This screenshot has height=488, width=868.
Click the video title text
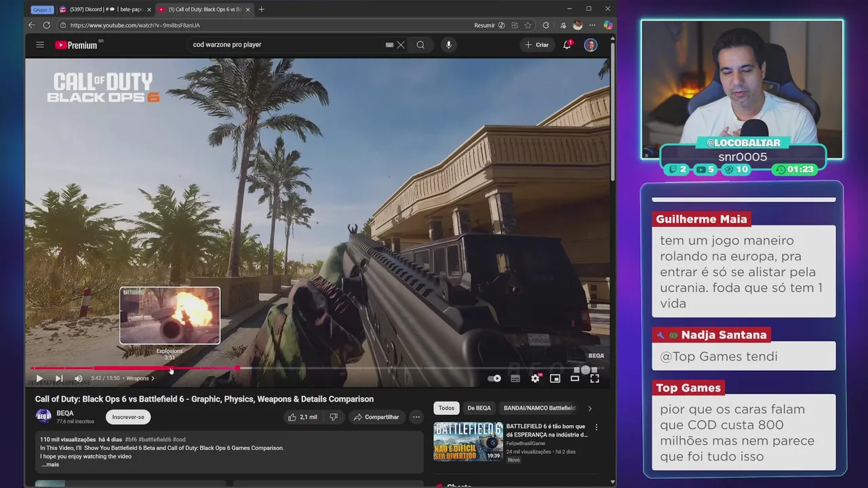pyautogui.click(x=204, y=399)
